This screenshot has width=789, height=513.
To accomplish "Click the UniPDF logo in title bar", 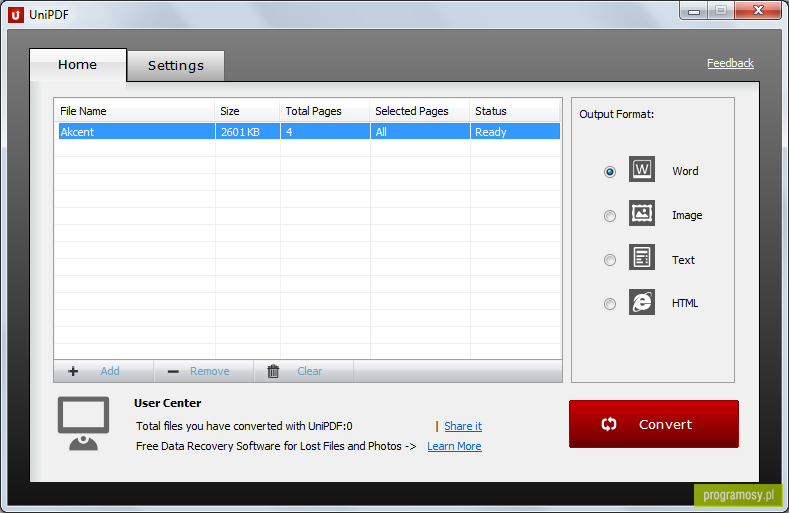I will click(16, 15).
